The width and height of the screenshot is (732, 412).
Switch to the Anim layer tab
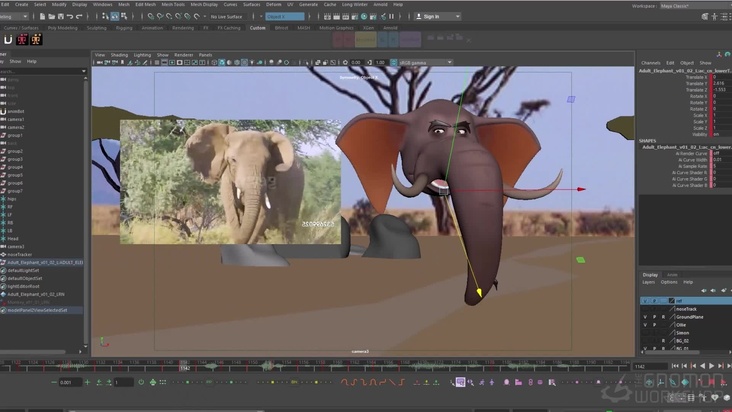pyautogui.click(x=672, y=275)
